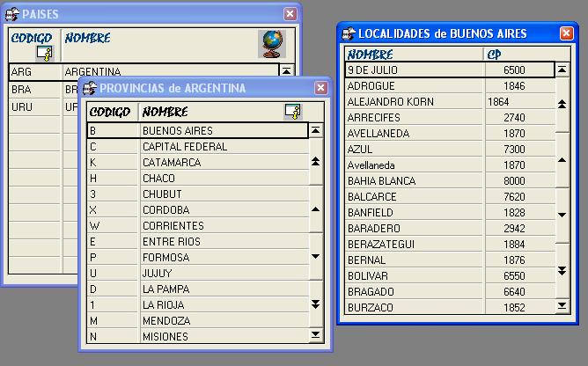
Task: Select FORMOSA province row
Action: [x=198, y=257]
